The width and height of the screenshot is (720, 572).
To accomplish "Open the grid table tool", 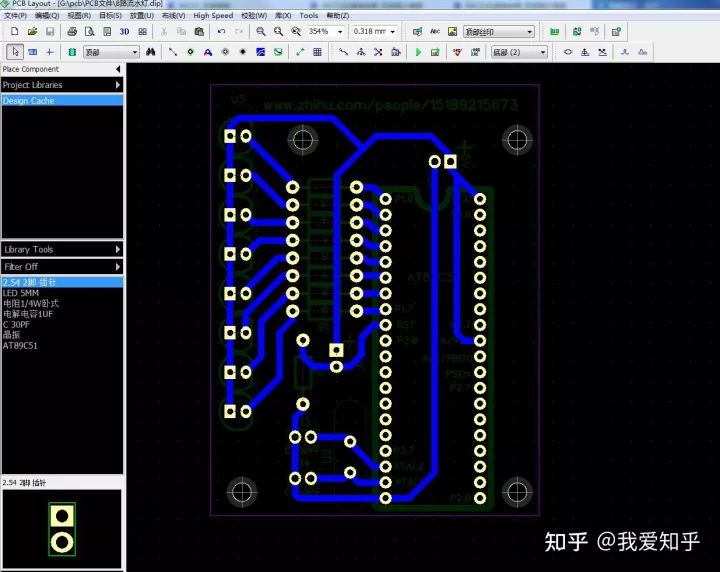I will [317, 52].
